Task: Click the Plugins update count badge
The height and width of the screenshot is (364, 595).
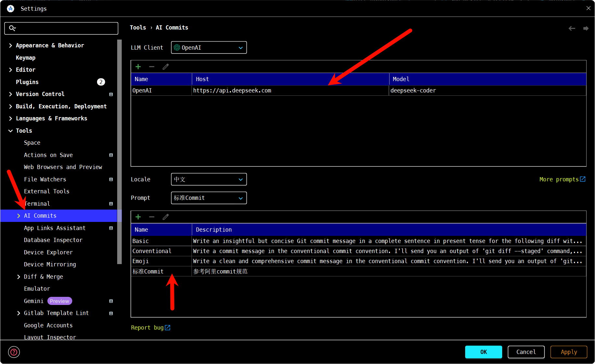Action: pos(101,82)
